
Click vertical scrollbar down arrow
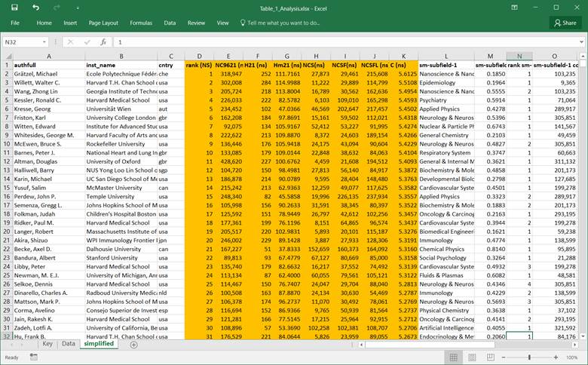click(x=583, y=336)
